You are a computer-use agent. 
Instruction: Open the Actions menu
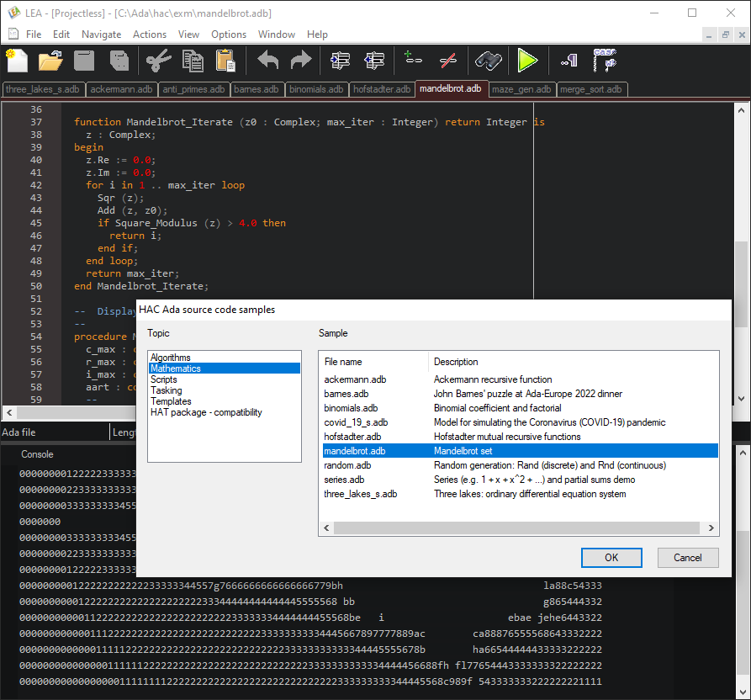tap(150, 34)
